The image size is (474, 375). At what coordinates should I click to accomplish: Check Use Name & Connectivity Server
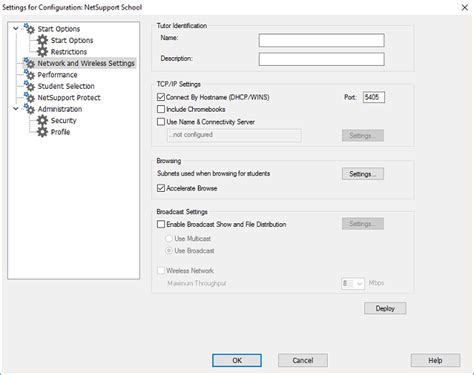coord(161,122)
